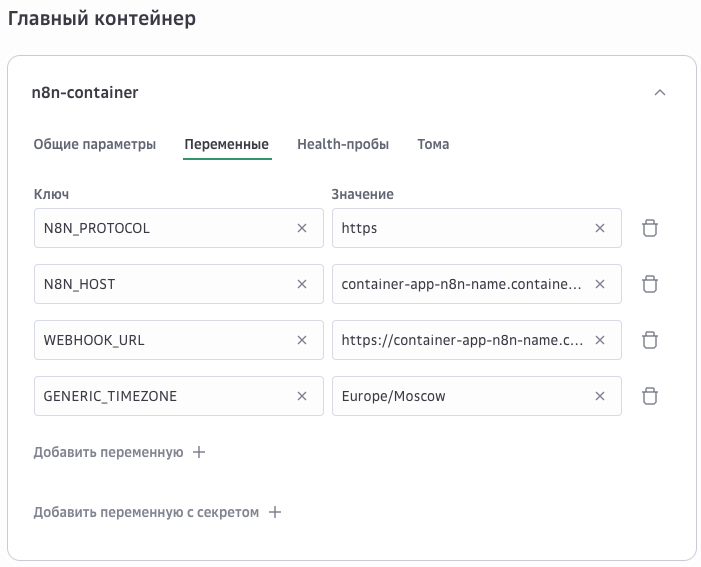Clear the N8N_PROTOCOL key field
Screen dimensions: 701x567
pyautogui.click(x=302, y=228)
